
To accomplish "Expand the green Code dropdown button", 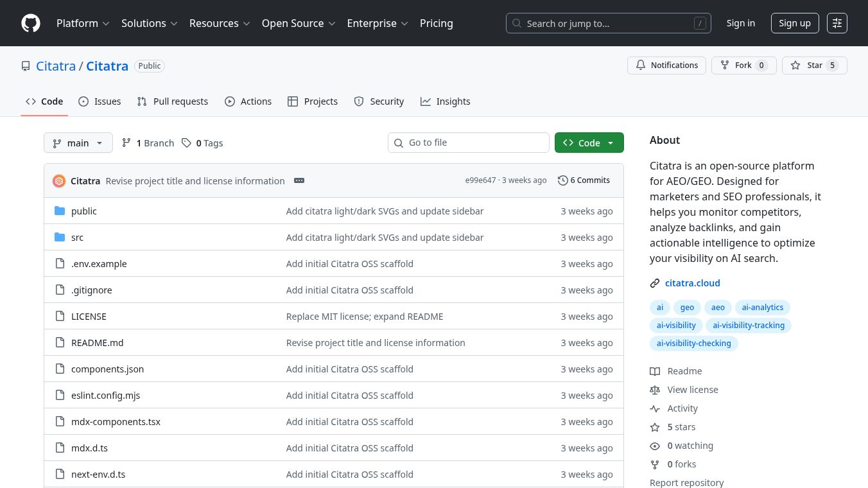I will (589, 143).
